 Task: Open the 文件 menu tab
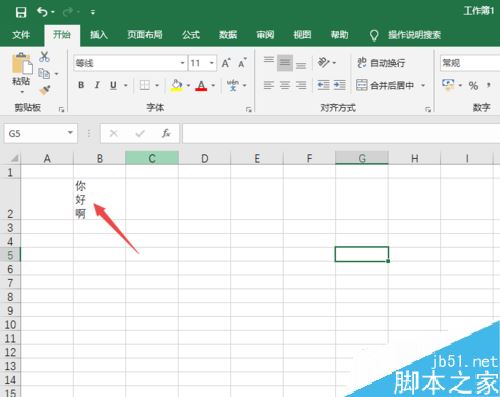21,34
